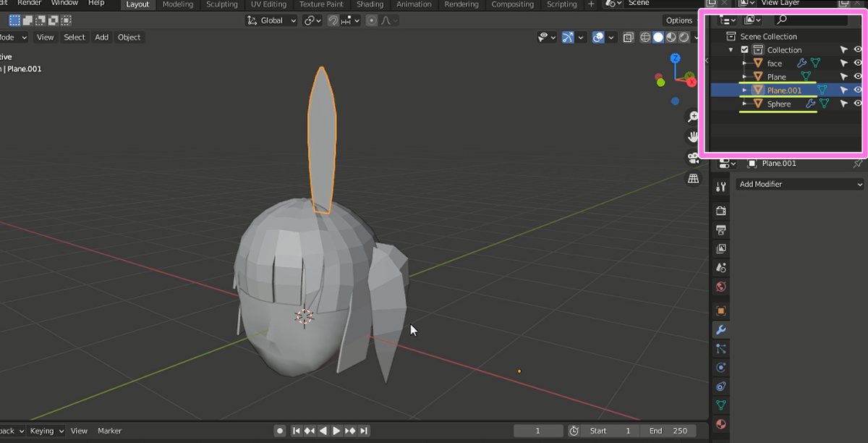868x443 pixels.
Task: Click the blue Z axis gizmo
Action: (675, 58)
